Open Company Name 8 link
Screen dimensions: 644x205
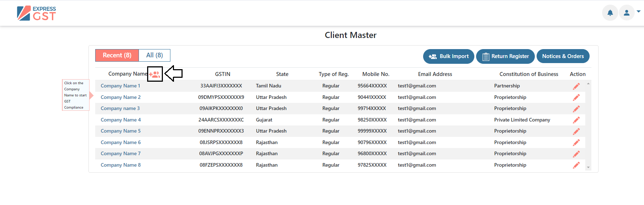[x=121, y=165]
